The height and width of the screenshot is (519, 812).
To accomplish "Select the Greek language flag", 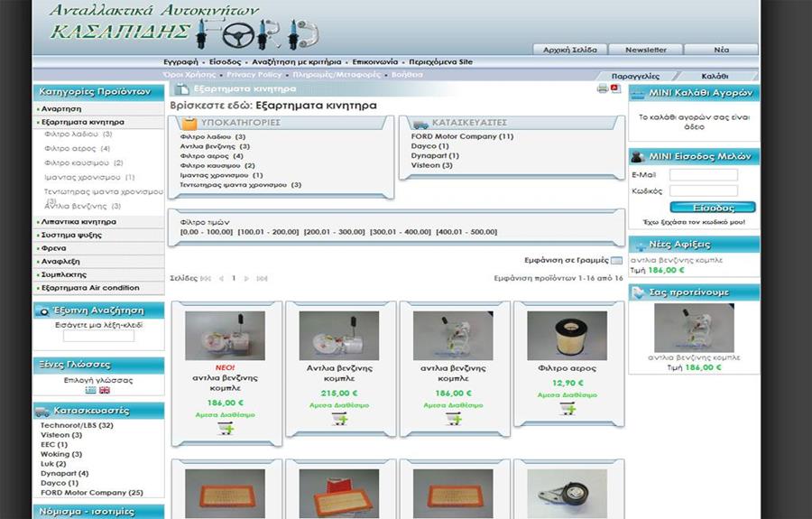I will pyautogui.click(x=90, y=390).
